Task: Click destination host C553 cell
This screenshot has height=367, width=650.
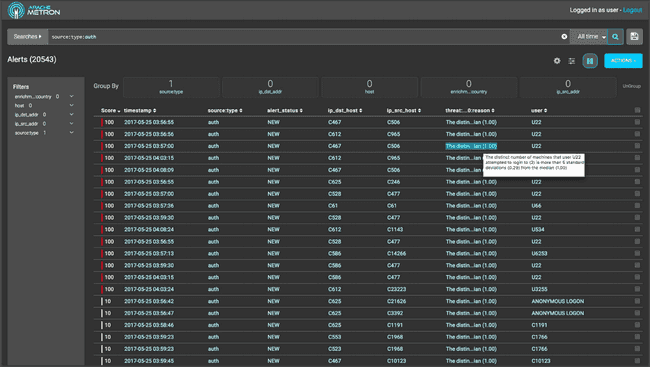Action: 335,337
